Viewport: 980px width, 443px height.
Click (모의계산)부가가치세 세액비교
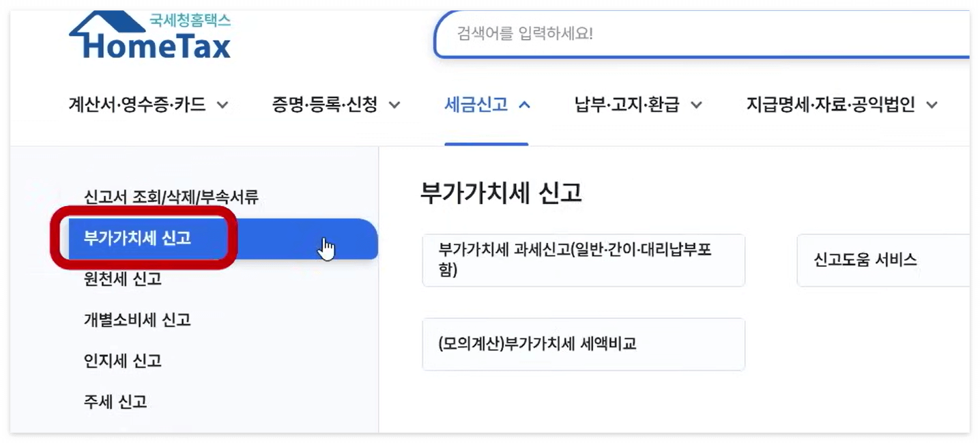(583, 344)
